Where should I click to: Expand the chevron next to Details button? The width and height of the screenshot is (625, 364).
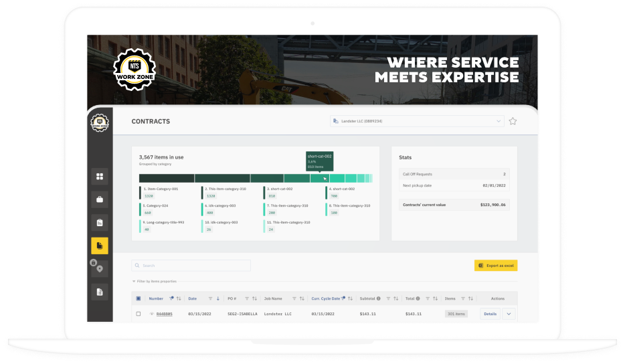[x=508, y=314]
